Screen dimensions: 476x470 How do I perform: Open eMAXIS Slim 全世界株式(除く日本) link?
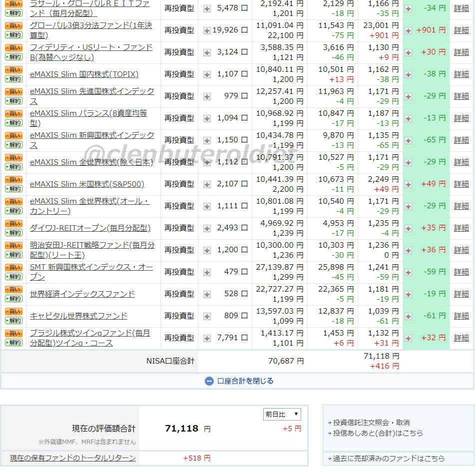92,162
